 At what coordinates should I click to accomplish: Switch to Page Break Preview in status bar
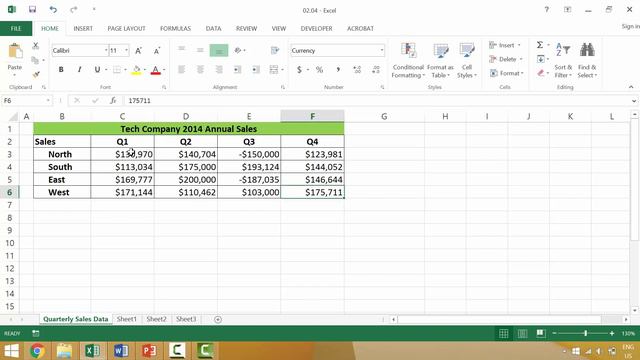click(x=541, y=333)
